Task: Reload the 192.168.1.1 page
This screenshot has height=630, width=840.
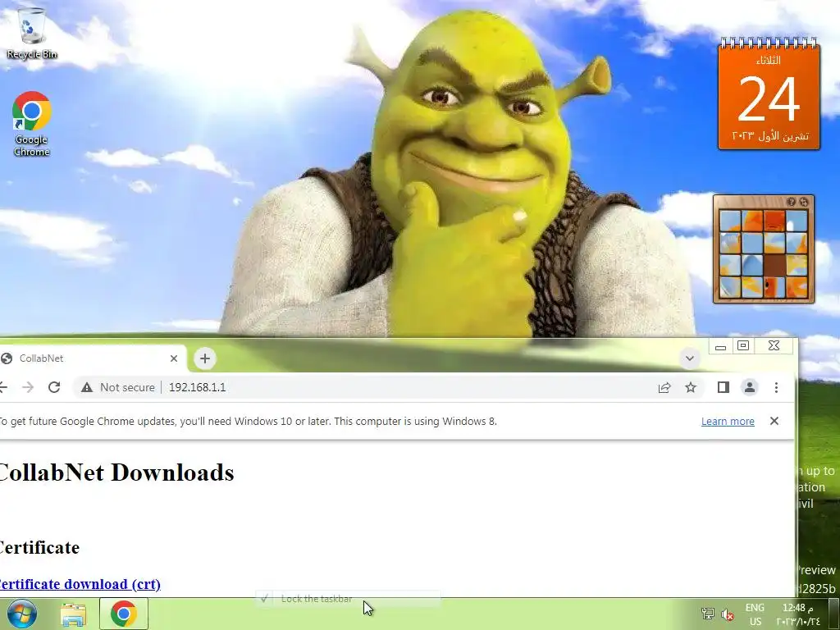Action: [54, 387]
